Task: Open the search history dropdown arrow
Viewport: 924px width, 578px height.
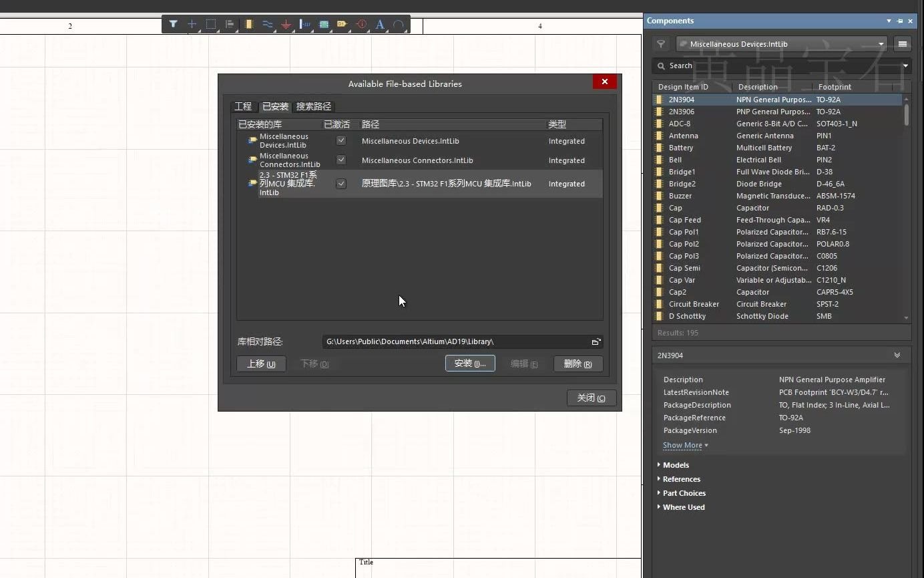Action: point(906,65)
